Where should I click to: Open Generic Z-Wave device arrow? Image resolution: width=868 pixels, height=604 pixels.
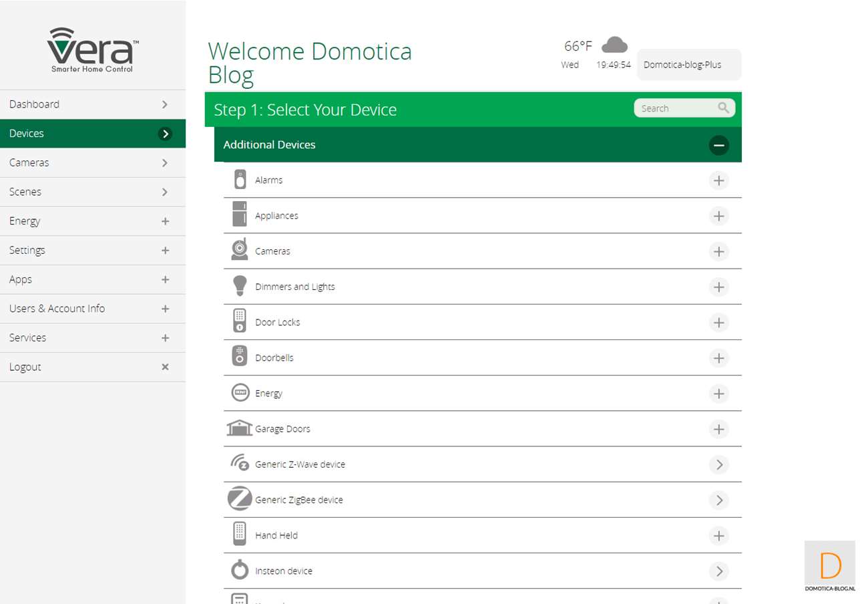[718, 464]
